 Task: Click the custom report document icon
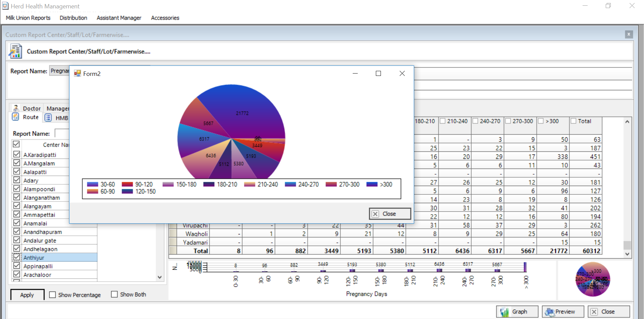pyautogui.click(x=15, y=51)
